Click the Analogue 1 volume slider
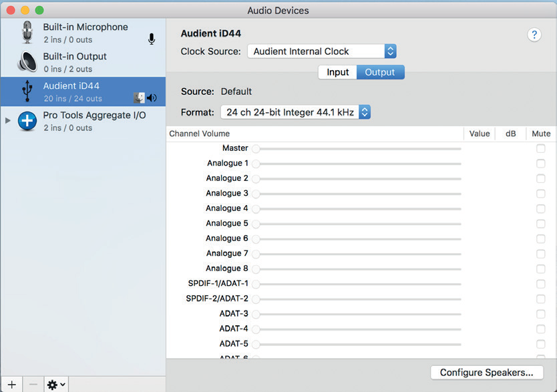This screenshot has width=557, height=392. [x=356, y=164]
